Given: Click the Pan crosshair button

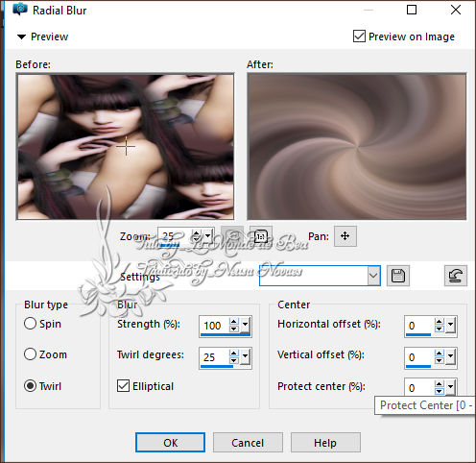Looking at the screenshot, I should click(345, 236).
